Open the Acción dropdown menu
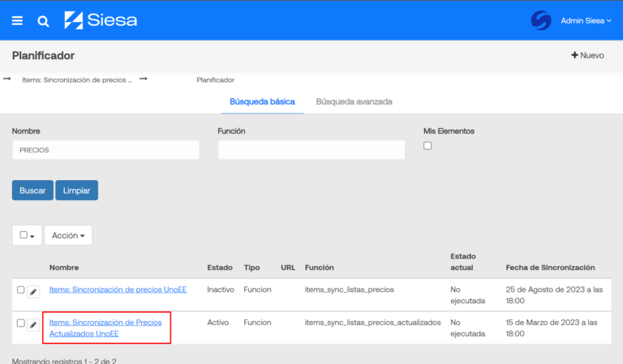The image size is (623, 364). [68, 235]
